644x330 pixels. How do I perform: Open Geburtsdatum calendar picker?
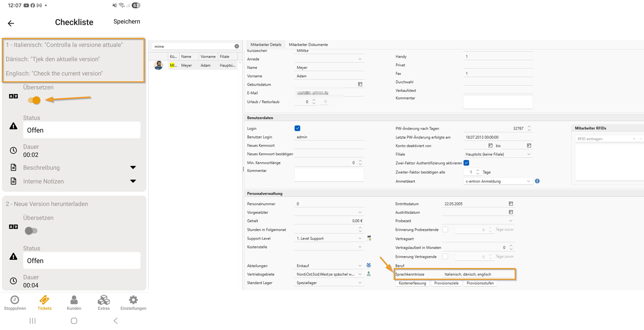(x=360, y=84)
